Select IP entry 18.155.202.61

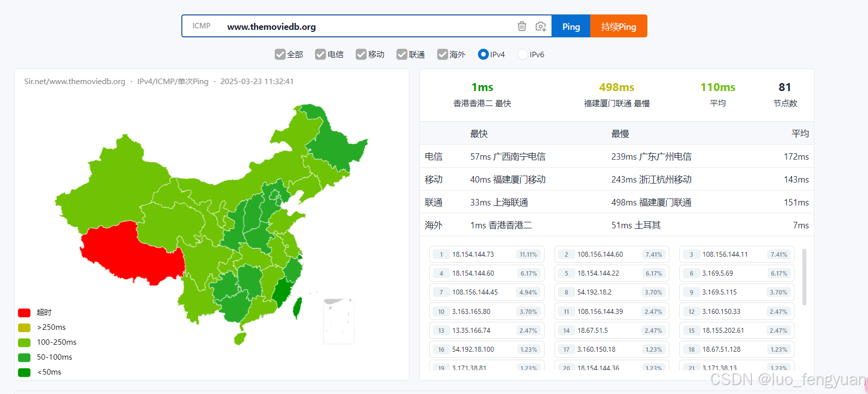(737, 330)
